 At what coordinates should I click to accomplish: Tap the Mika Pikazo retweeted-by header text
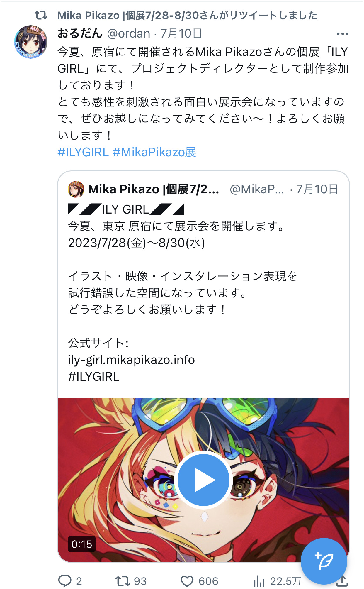[187, 16]
